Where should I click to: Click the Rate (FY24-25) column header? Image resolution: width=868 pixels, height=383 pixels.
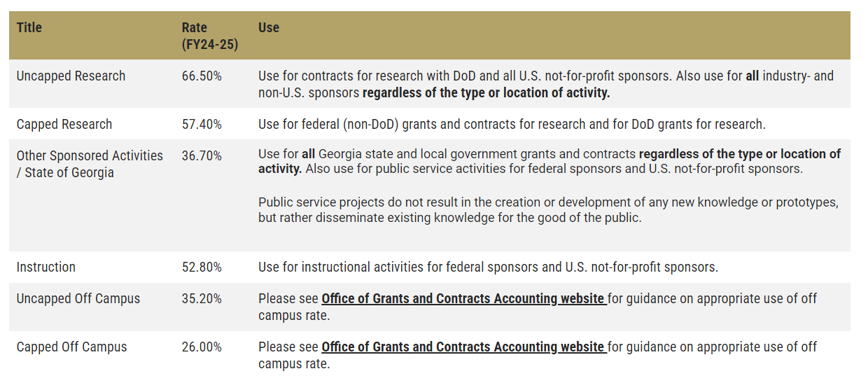click(209, 36)
